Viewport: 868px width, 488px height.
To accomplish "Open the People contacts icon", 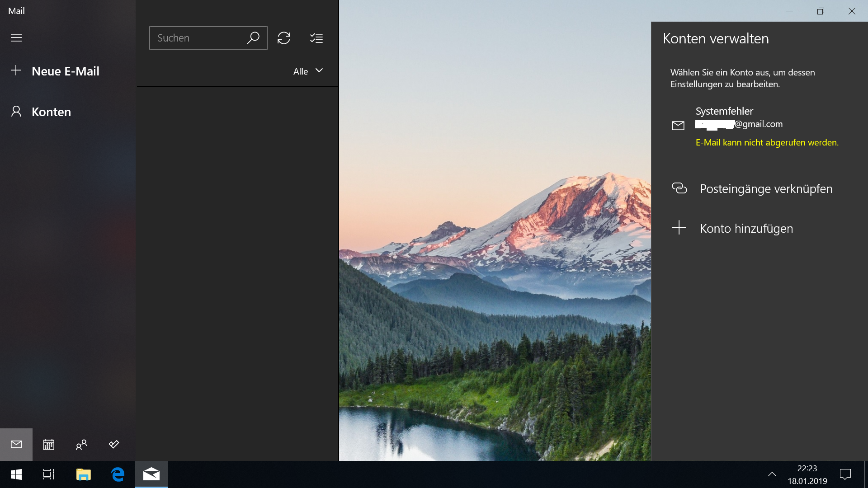I will click(81, 445).
